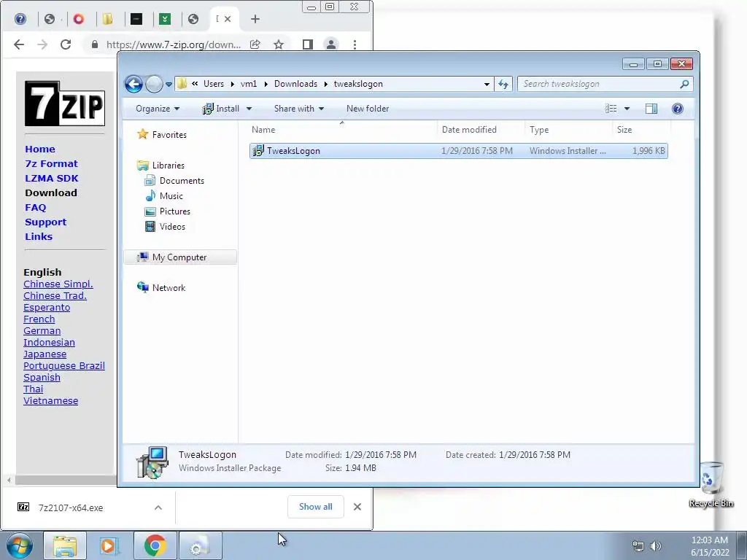
Task: Open Support link on 7-zip site
Action: click(45, 222)
